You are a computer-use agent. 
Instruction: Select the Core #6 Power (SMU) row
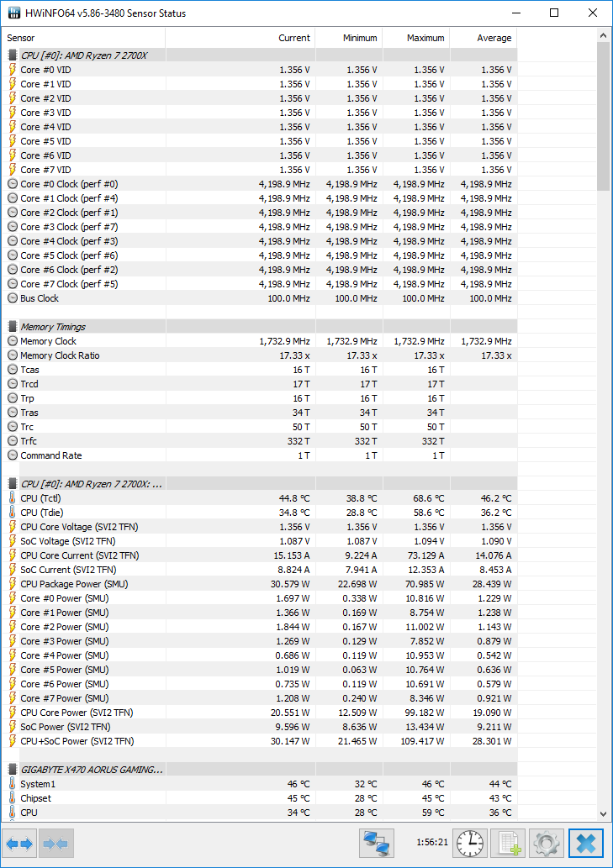point(259,684)
